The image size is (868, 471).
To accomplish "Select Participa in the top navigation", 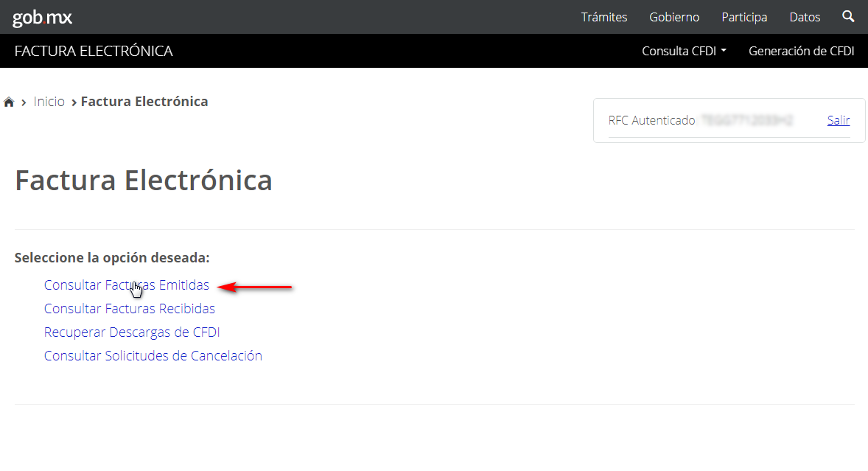I will click(x=744, y=17).
